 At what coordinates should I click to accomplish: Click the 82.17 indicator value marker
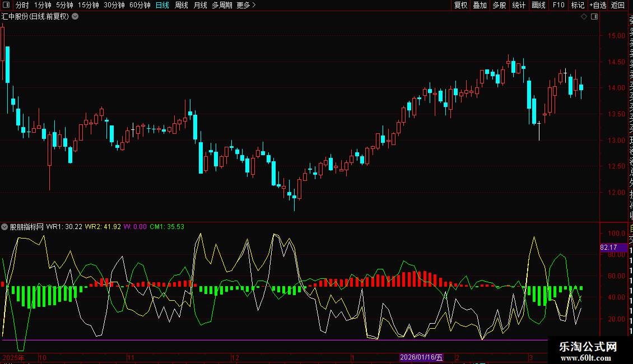608,247
